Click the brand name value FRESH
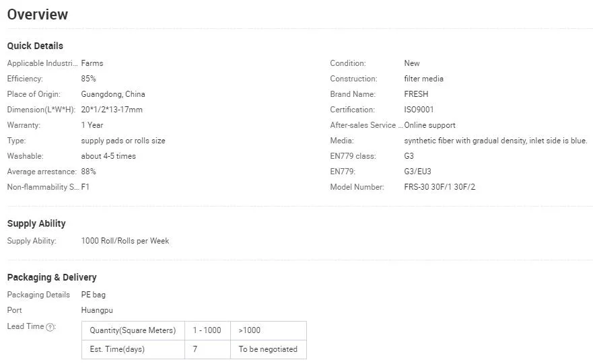 [x=416, y=94]
